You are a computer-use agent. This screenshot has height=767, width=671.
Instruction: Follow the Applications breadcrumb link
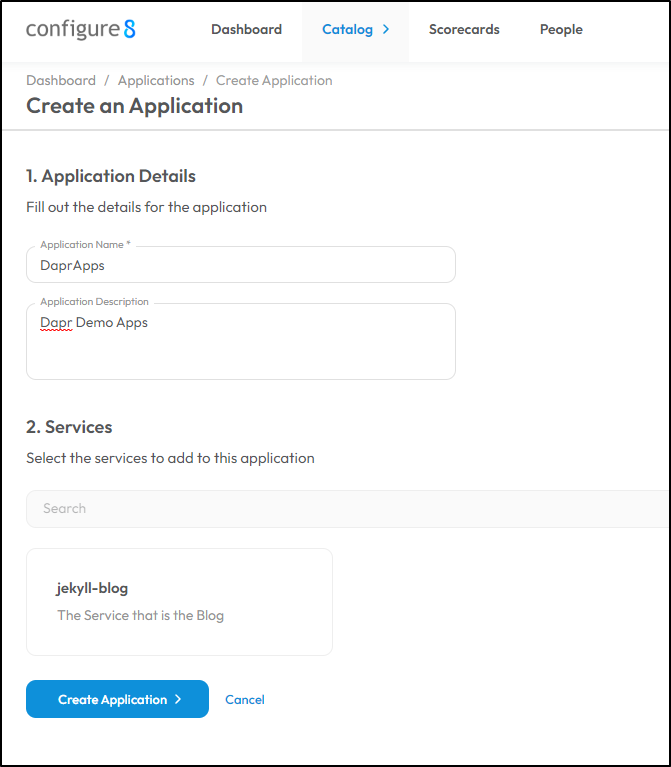pos(156,80)
